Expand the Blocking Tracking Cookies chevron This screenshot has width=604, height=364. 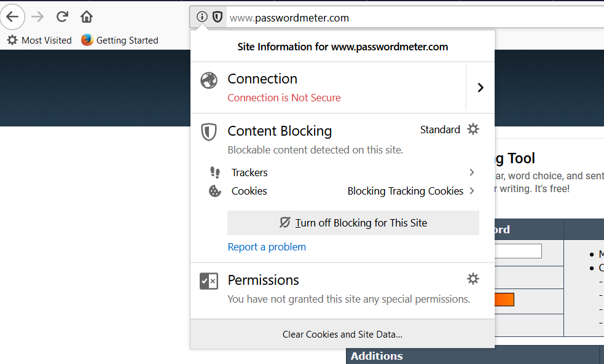[472, 191]
